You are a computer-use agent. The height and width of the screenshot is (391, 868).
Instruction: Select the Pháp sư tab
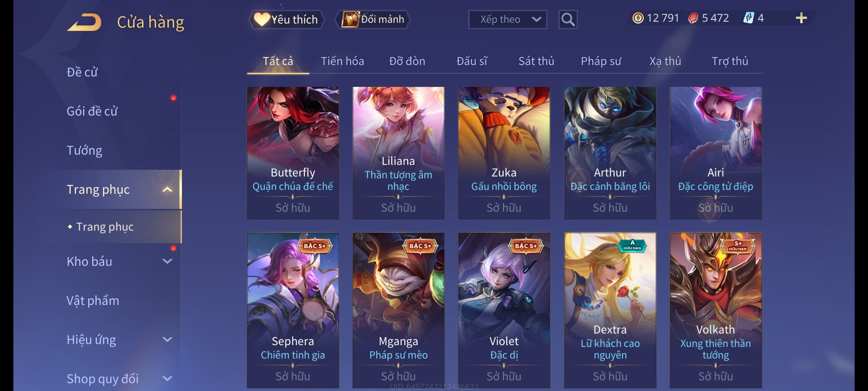601,61
